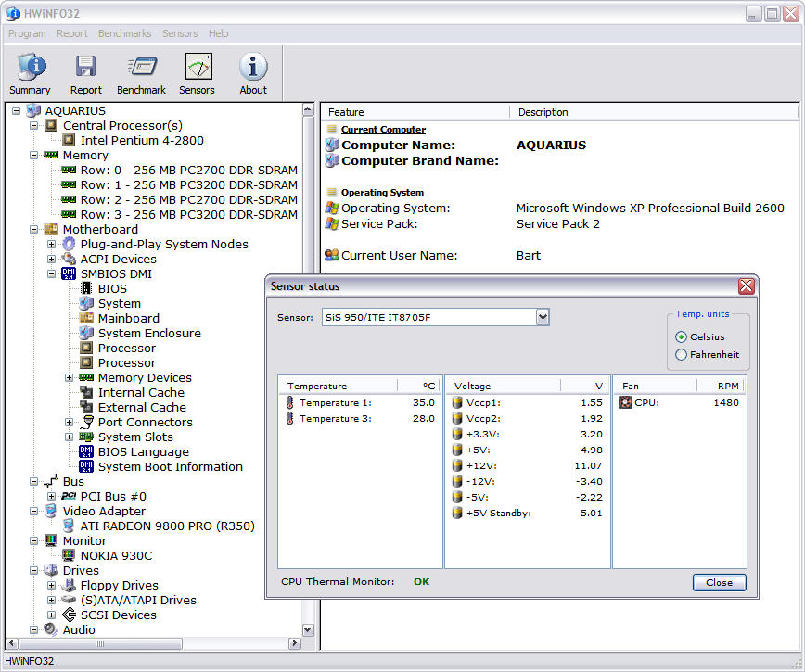Open the Program menu
The image size is (805, 672).
(x=27, y=33)
